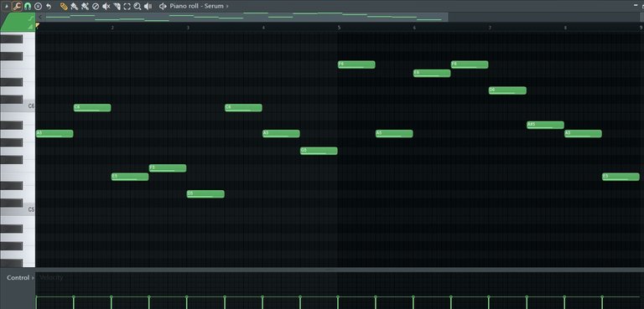Image resolution: width=644 pixels, height=309 pixels.
Task: Undo with the curved arrow icon
Action: point(49,6)
